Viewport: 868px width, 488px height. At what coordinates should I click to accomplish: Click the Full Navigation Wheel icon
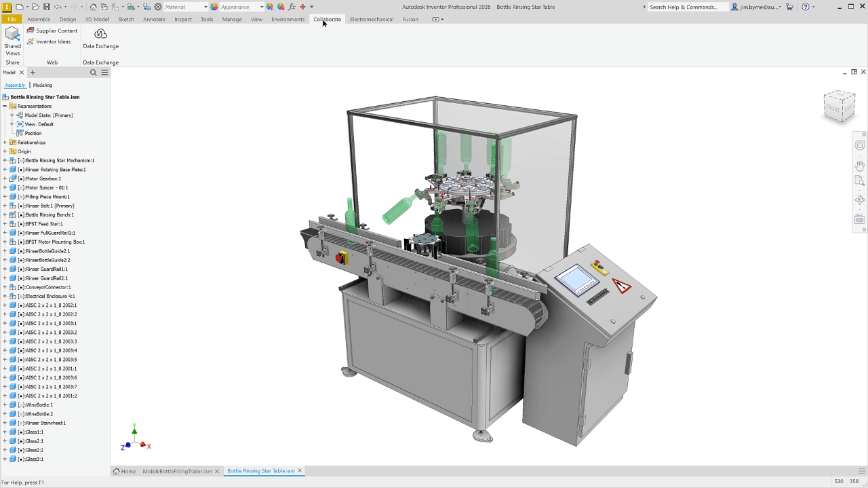[x=860, y=145]
